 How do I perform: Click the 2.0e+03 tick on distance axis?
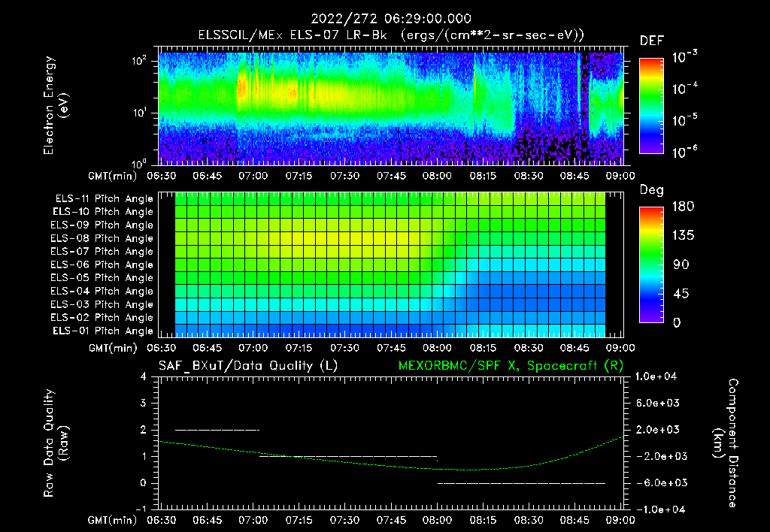[x=658, y=430]
